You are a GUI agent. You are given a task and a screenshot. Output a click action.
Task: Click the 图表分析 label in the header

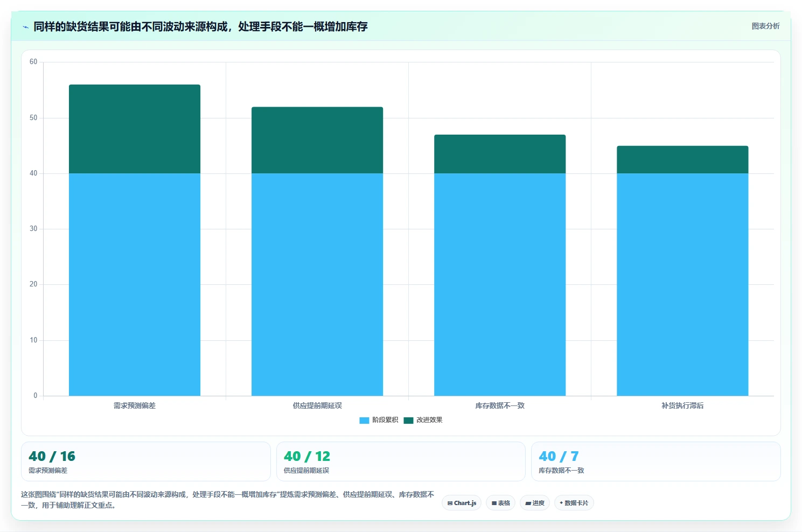pyautogui.click(x=765, y=26)
